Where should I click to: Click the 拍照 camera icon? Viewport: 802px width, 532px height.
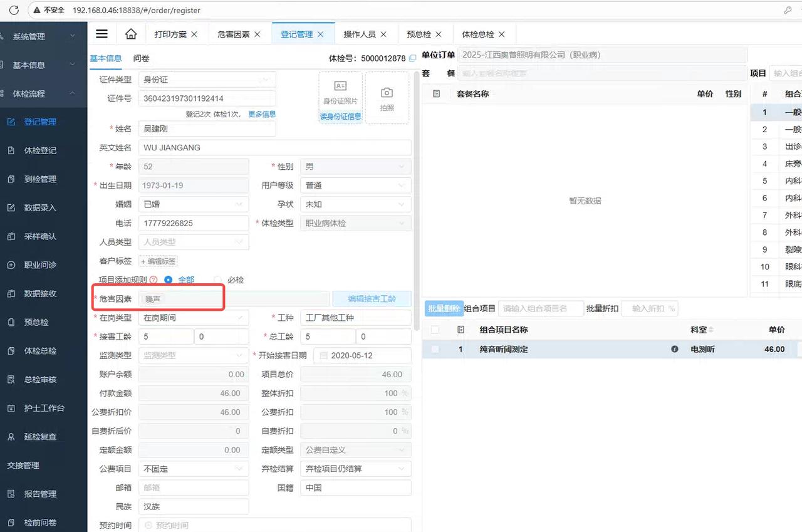pyautogui.click(x=387, y=93)
